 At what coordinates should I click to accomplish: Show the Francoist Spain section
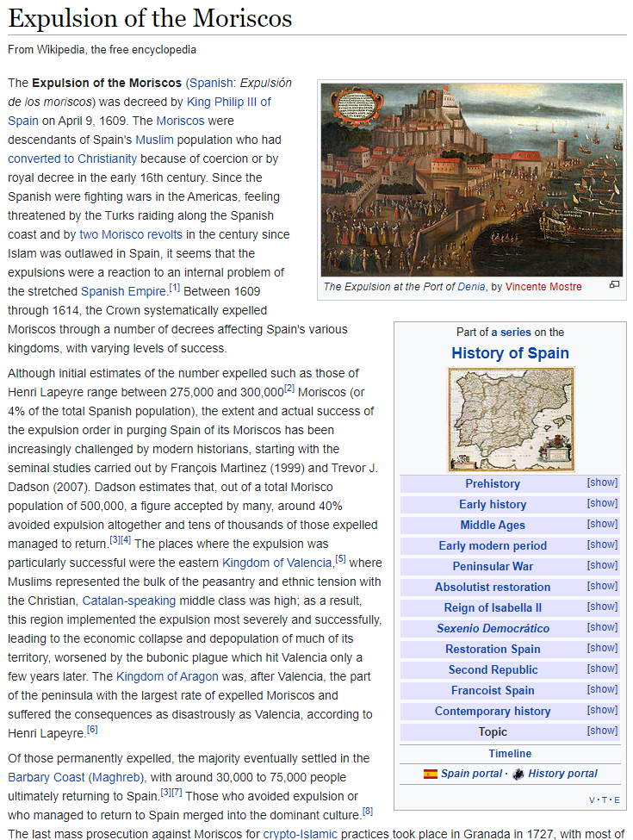[603, 689]
